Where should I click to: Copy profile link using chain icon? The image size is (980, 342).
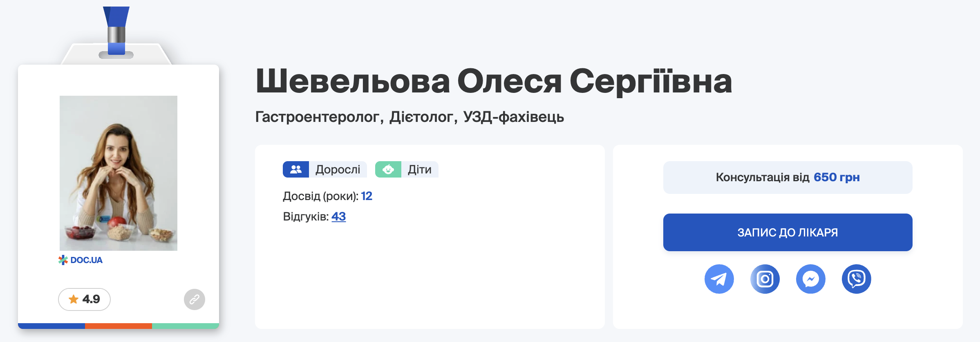pos(195,299)
